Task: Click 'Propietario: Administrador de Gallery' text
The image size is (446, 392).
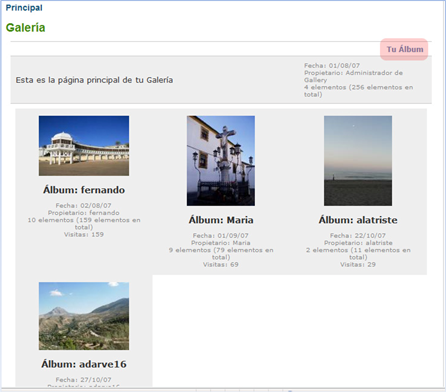Action: pyautogui.click(x=353, y=76)
